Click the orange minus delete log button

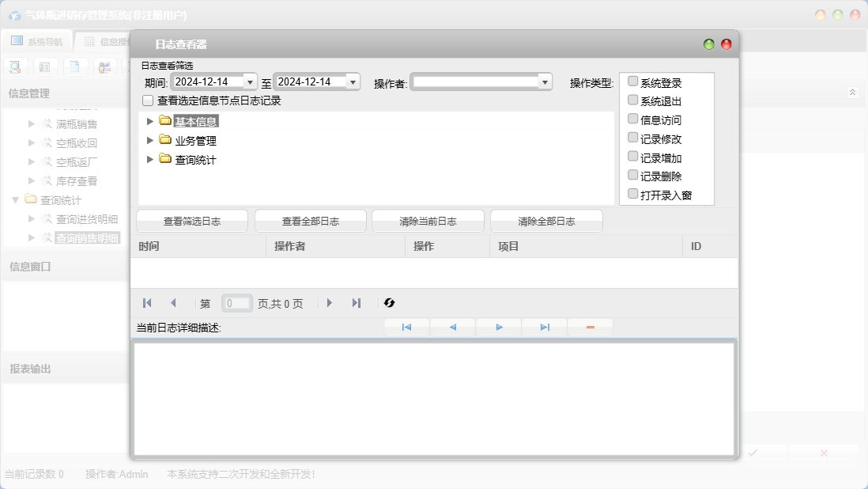[590, 328]
